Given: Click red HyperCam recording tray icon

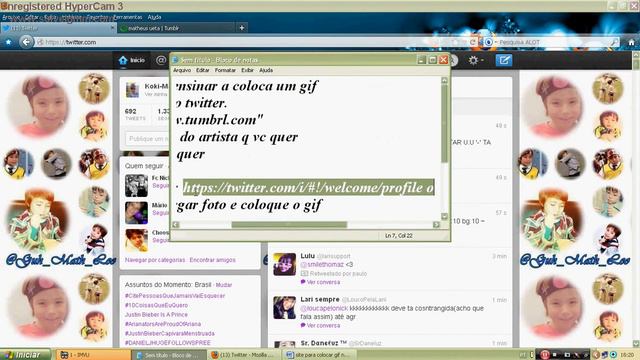Looking at the screenshot, I should (x=544, y=355).
